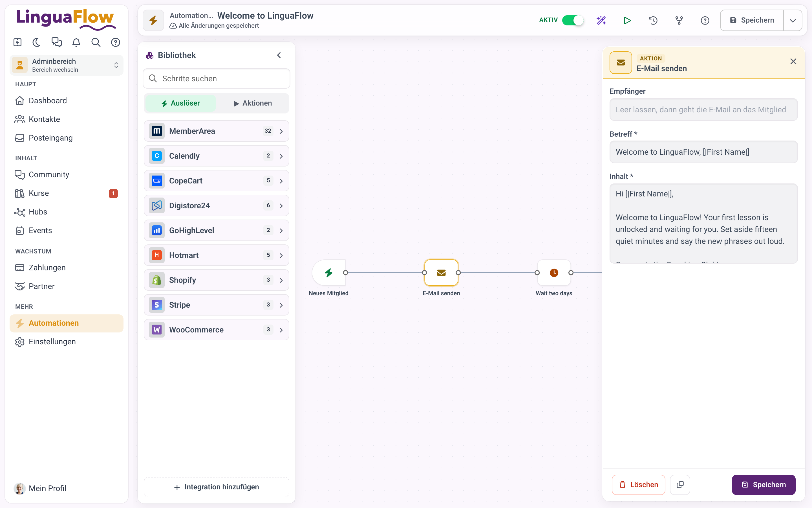Screen dimensions: 812x508
Task: Click the sidebar search magnifier icon
Action: tap(96, 42)
